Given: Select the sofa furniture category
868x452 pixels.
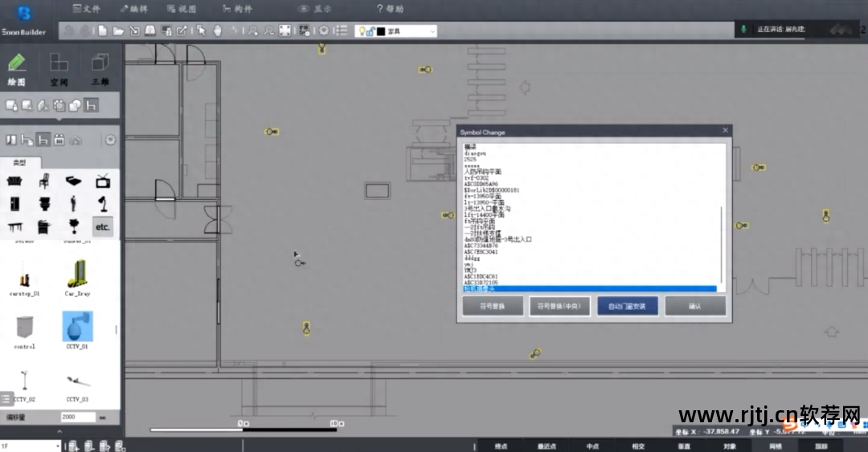Looking at the screenshot, I should pos(14,181).
